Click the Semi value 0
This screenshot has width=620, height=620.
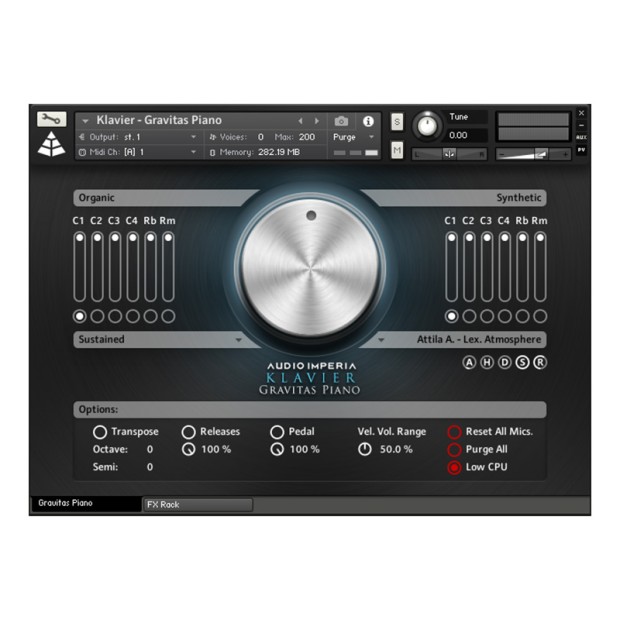150,467
